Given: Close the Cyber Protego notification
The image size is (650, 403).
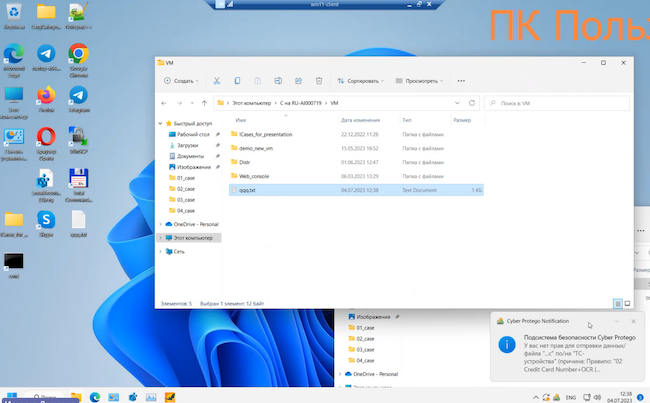Looking at the screenshot, I should [633, 321].
